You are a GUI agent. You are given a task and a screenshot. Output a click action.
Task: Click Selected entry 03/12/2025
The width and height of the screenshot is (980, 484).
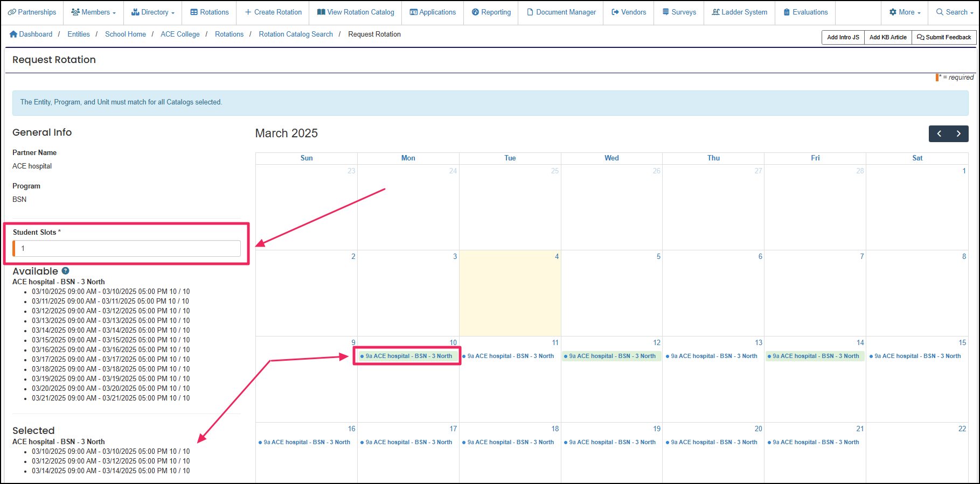110,461
